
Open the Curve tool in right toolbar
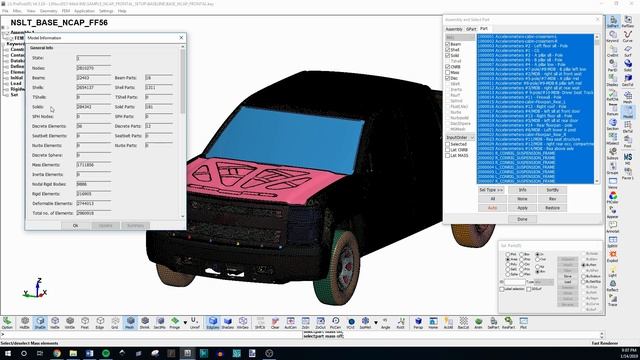[x=628, y=37]
